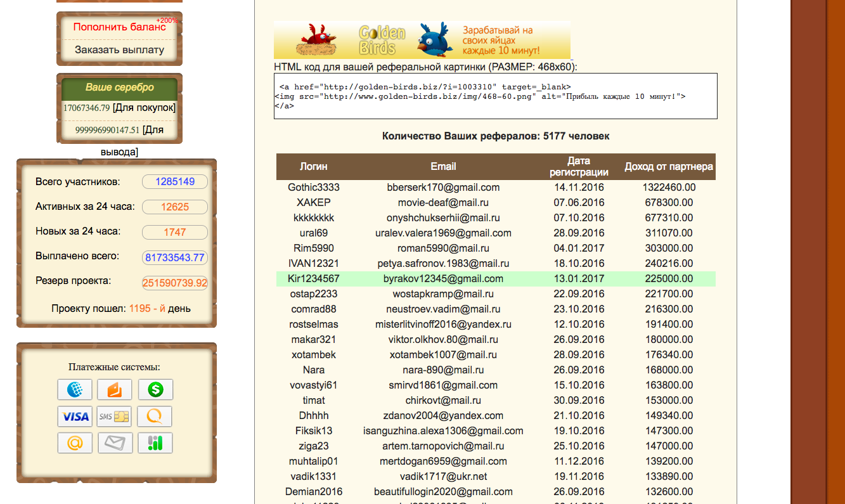Open the Пополнить баланс link
This screenshot has height=504, width=845.
click(119, 27)
